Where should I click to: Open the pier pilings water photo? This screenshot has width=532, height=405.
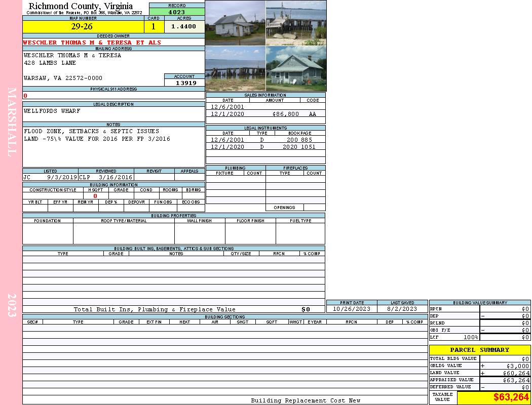(x=235, y=69)
